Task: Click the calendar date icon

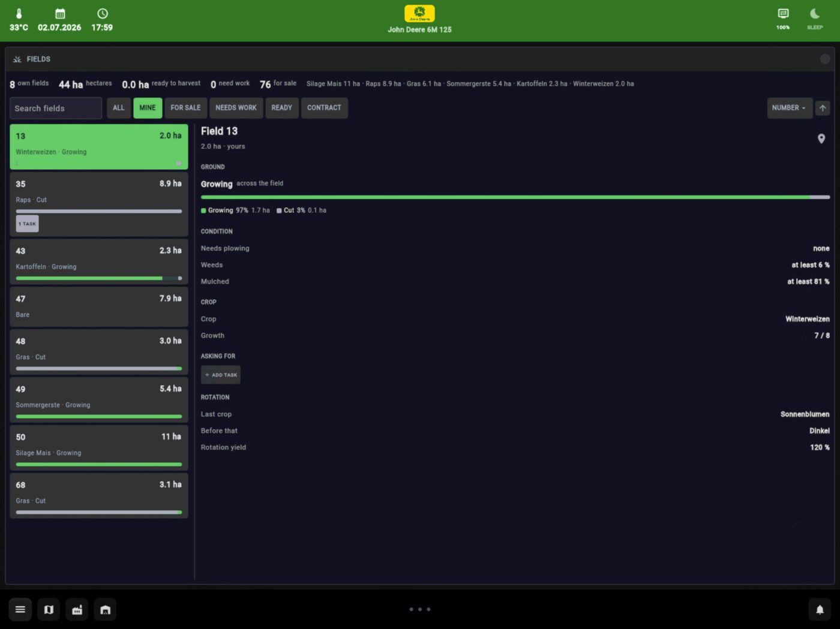Action: (x=60, y=14)
